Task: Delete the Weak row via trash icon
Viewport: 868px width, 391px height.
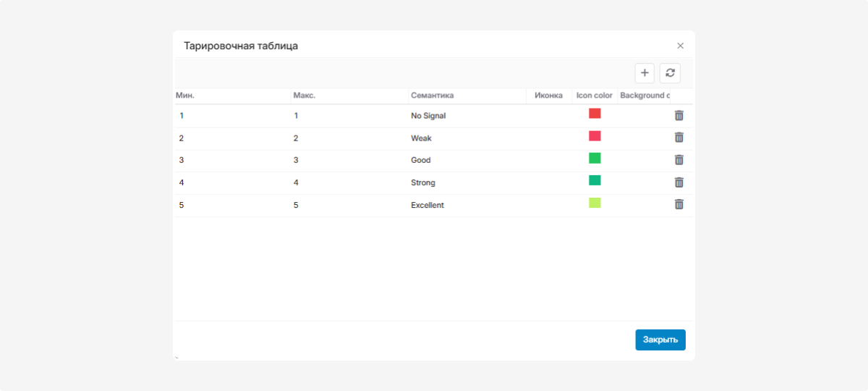Action: (678, 138)
